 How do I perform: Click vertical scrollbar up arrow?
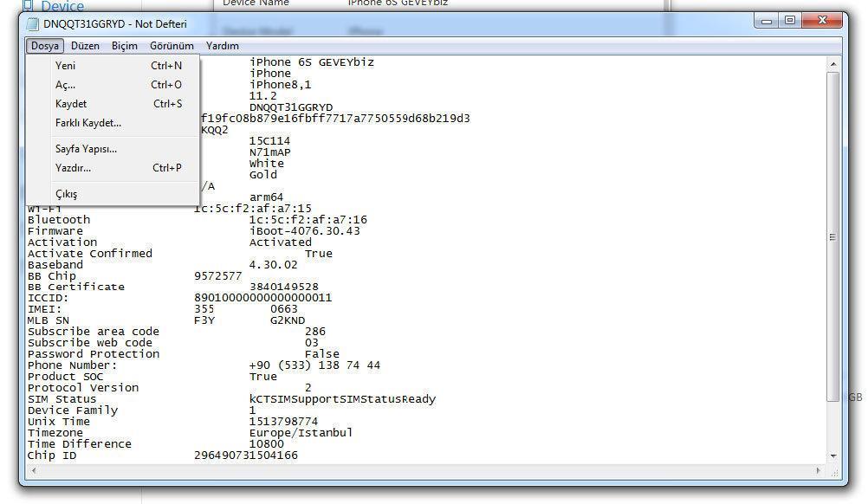[833, 64]
